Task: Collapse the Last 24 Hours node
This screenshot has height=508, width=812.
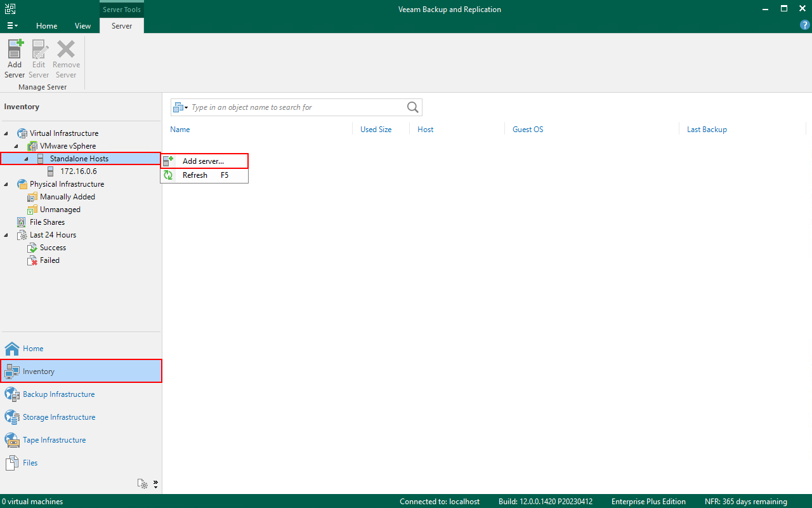Action: [x=6, y=235]
